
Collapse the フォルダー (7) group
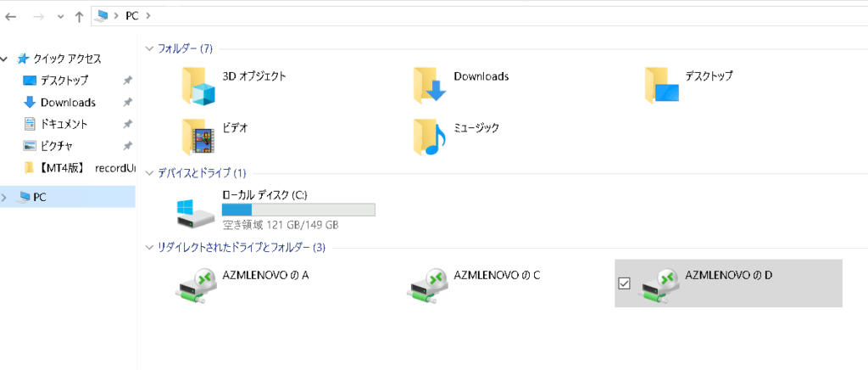click(150, 48)
